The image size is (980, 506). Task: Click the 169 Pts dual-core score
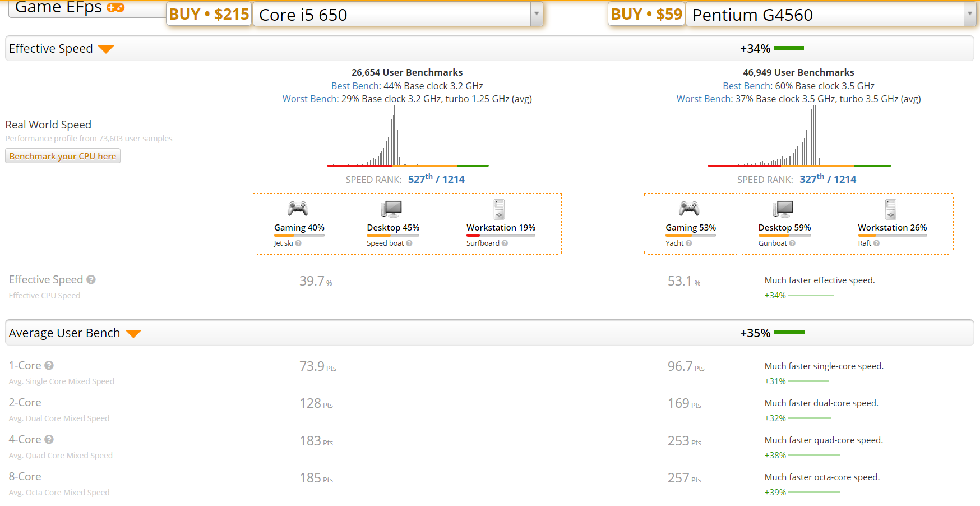pos(685,403)
